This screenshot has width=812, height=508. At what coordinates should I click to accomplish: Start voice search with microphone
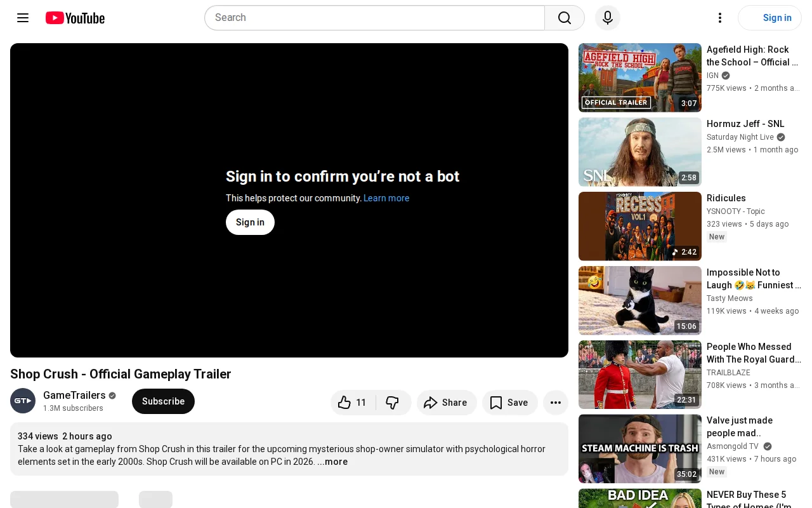[x=608, y=18]
